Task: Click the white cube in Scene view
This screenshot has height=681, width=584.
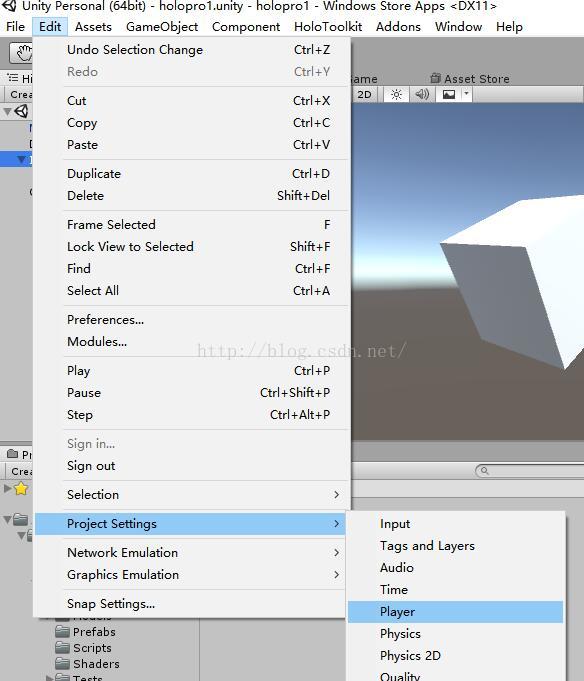Action: click(521, 278)
